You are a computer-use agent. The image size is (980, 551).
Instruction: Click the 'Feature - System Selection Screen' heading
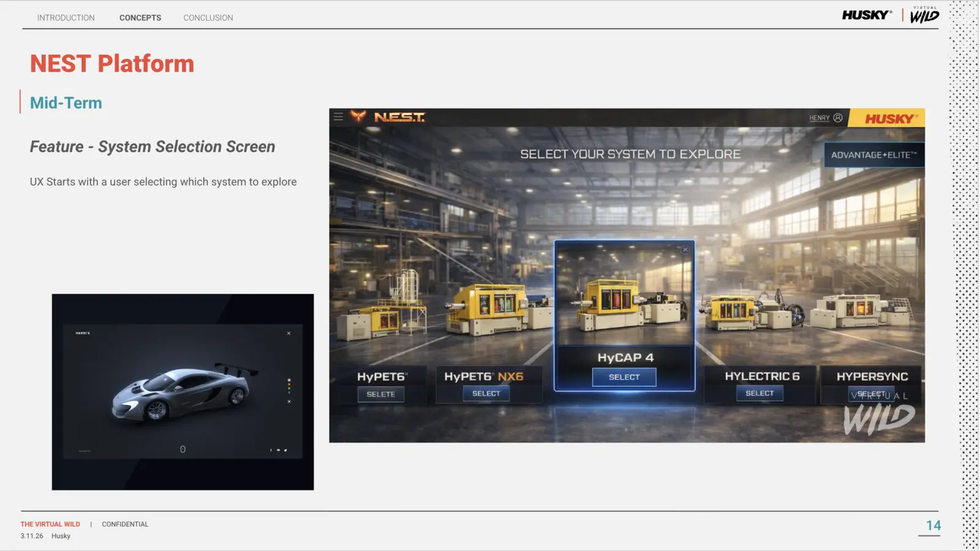click(x=153, y=147)
